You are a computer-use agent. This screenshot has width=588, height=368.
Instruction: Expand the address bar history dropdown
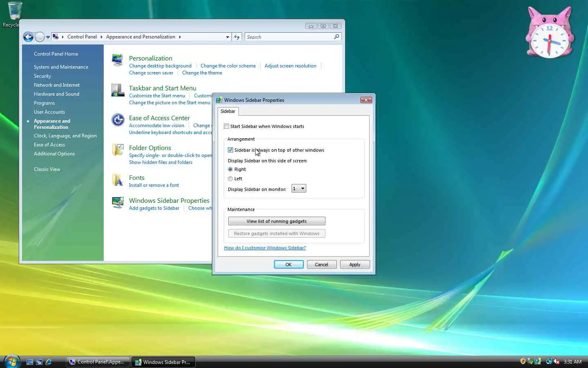227,37
